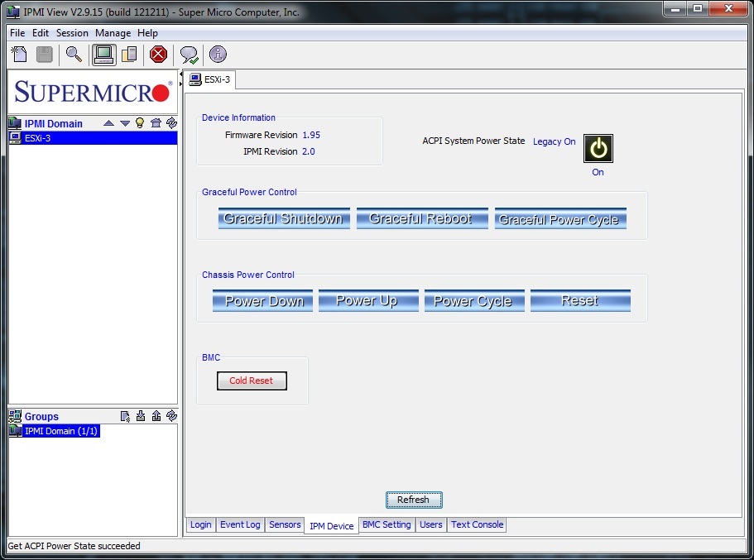Open the Edit menu
754x560 pixels.
click(x=41, y=33)
